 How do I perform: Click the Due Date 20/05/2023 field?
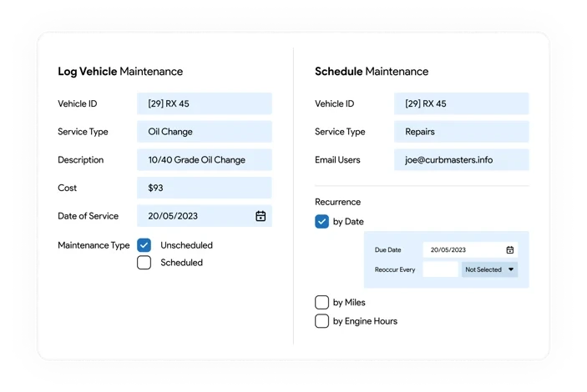tap(471, 250)
